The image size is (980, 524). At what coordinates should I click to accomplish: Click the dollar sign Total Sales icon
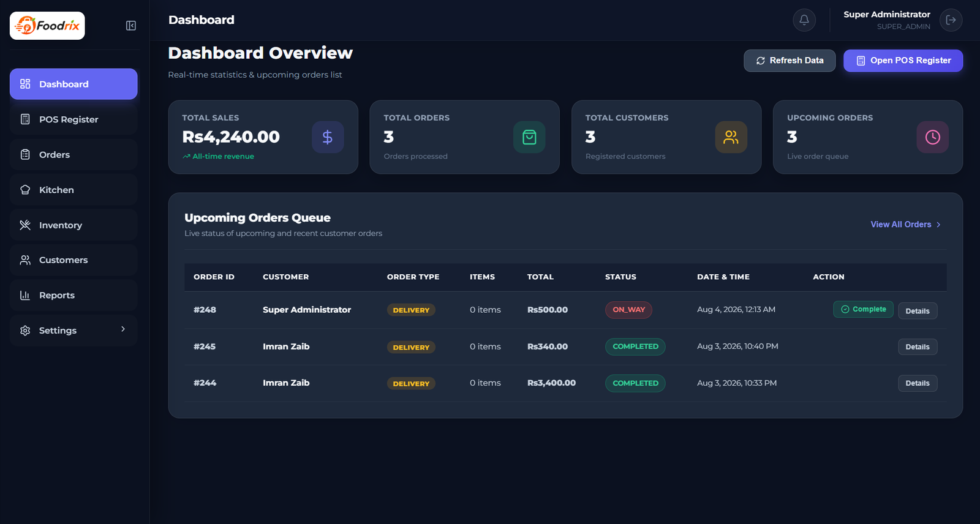[328, 137]
